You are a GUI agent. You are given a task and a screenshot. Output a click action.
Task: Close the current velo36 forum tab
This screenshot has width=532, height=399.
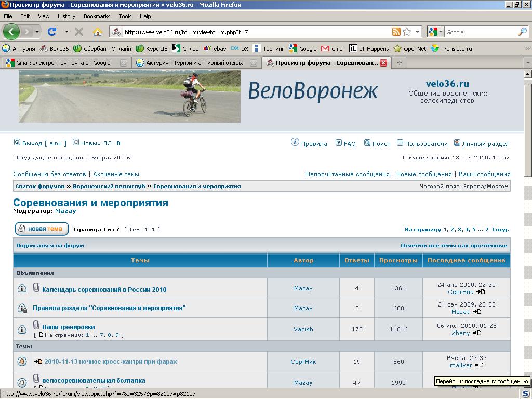pos(383,63)
